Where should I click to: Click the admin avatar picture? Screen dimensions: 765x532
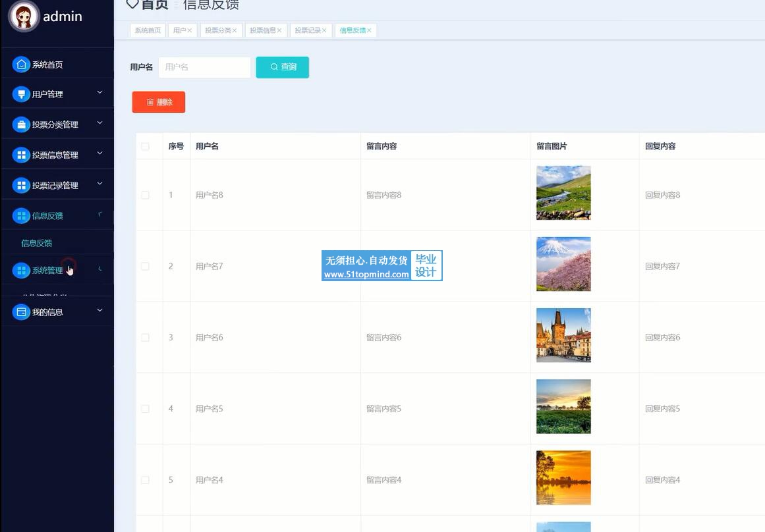point(24,16)
